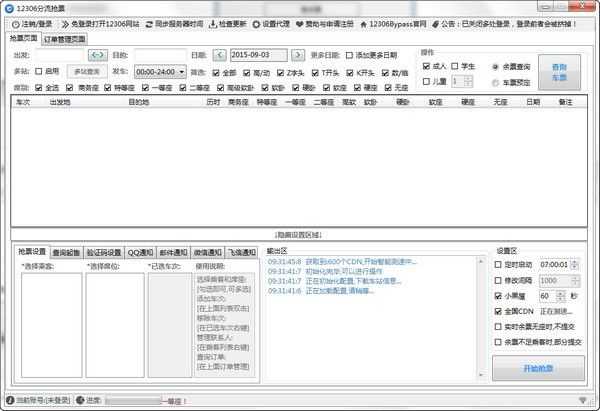Toggle the children passenger checkbox

[426, 82]
